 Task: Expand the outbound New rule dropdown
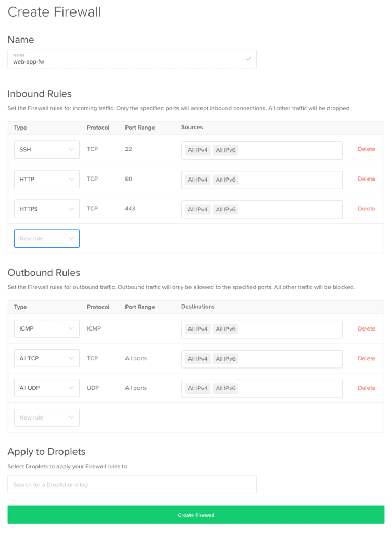[x=46, y=418]
